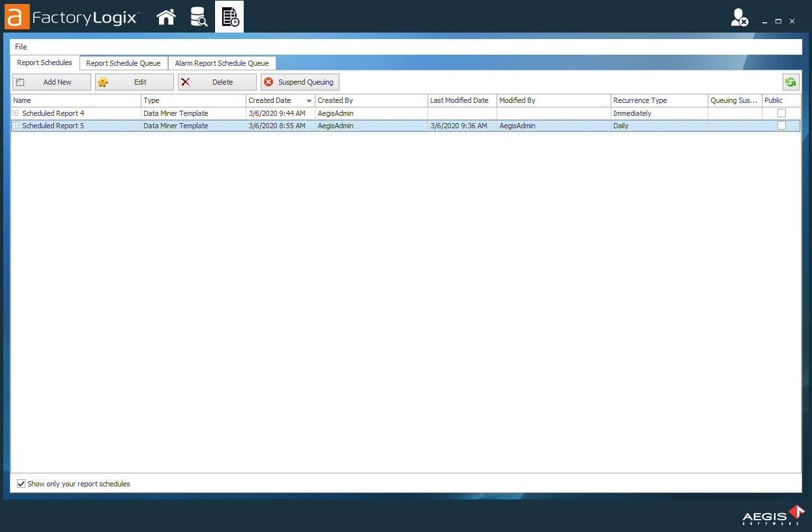
Task: Open the File menu
Action: click(21, 47)
